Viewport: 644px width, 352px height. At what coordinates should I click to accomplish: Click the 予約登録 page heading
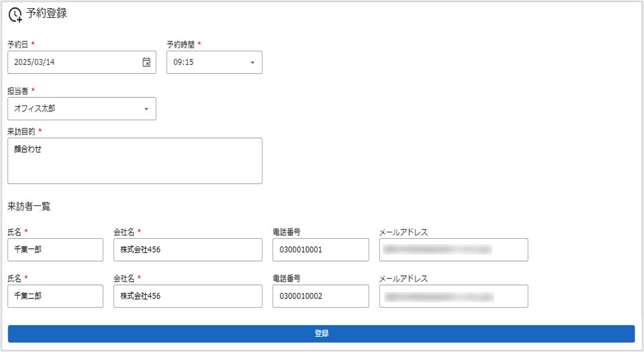pos(47,13)
